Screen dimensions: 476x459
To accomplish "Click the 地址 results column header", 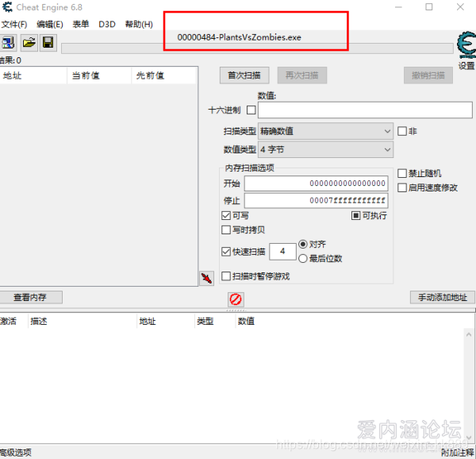I will [33, 75].
